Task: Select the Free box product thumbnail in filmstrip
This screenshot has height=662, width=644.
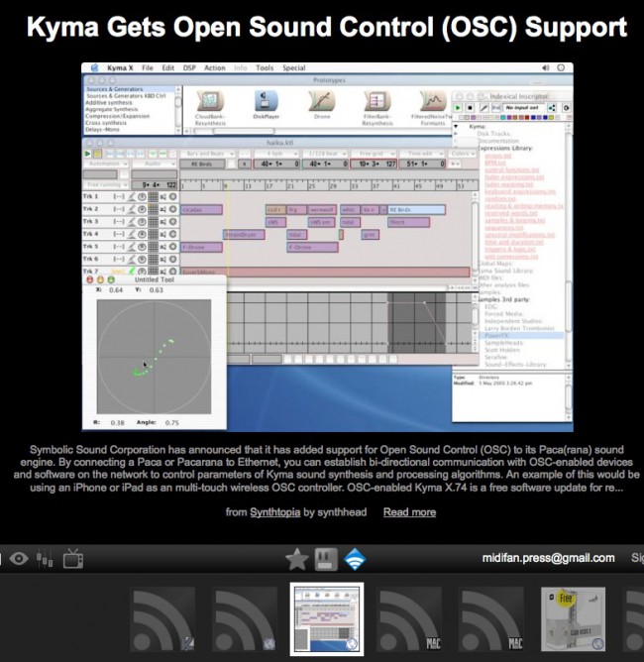Action: 573,619
